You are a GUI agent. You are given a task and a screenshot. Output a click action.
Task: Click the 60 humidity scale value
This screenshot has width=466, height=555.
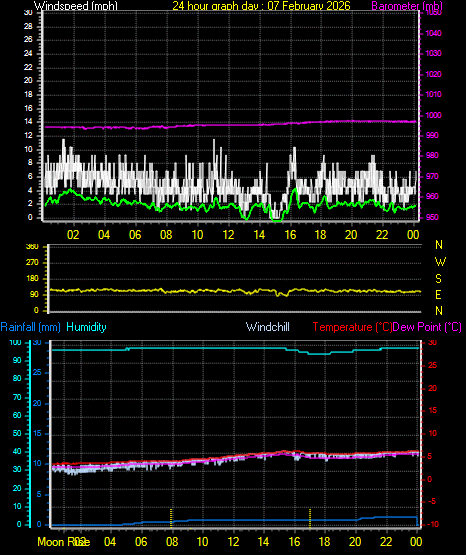pos(17,416)
